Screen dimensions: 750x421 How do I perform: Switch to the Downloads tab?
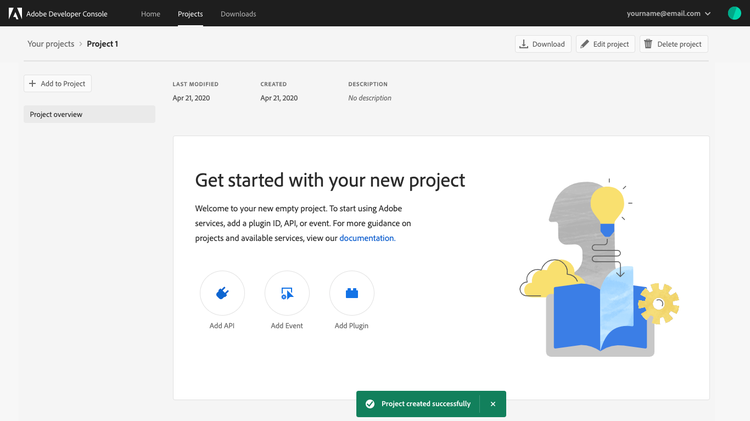(x=238, y=14)
